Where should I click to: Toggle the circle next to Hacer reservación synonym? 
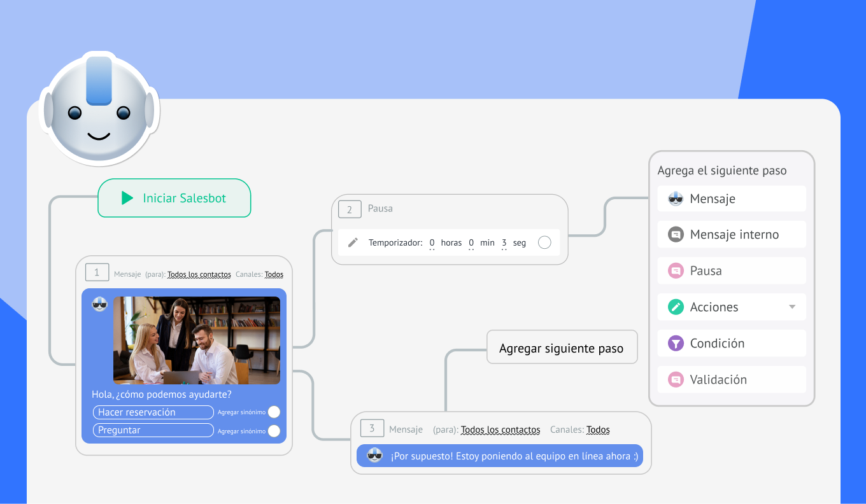(x=274, y=412)
